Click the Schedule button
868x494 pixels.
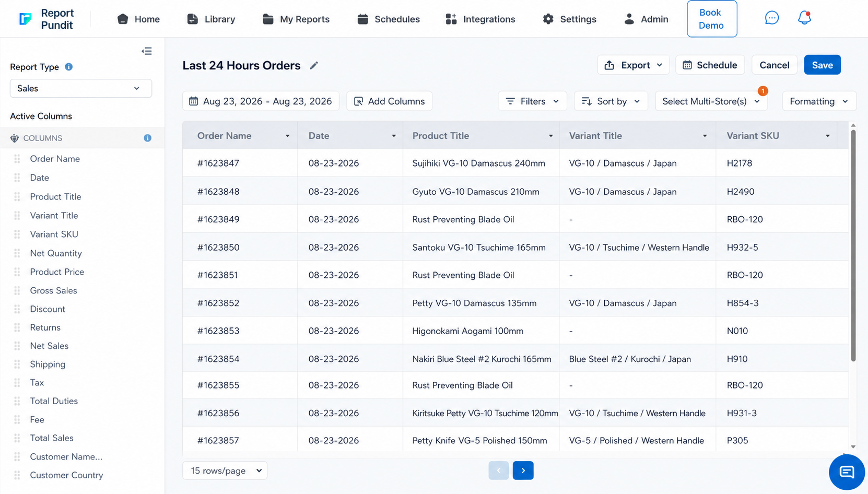(x=710, y=65)
